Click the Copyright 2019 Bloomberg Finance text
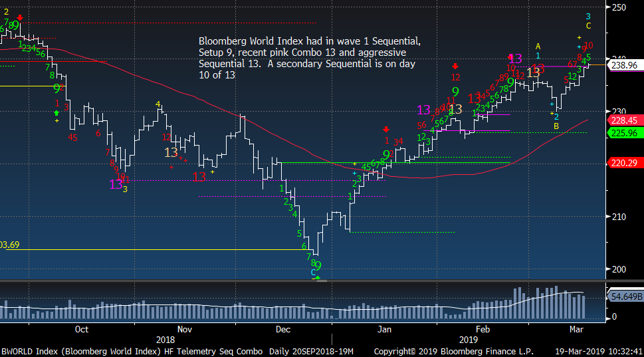The height and width of the screenshot is (357, 644). tap(454, 352)
